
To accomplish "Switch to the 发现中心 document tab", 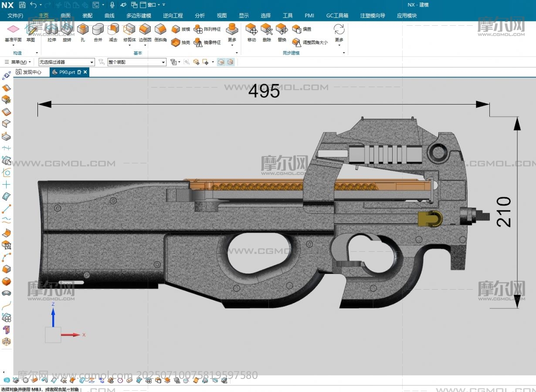I will pyautogui.click(x=29, y=72).
